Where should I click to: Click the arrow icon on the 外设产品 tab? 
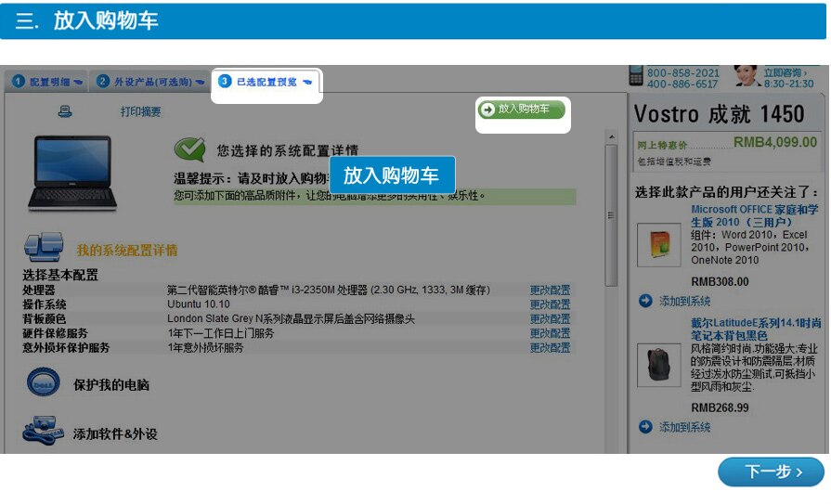(x=200, y=83)
